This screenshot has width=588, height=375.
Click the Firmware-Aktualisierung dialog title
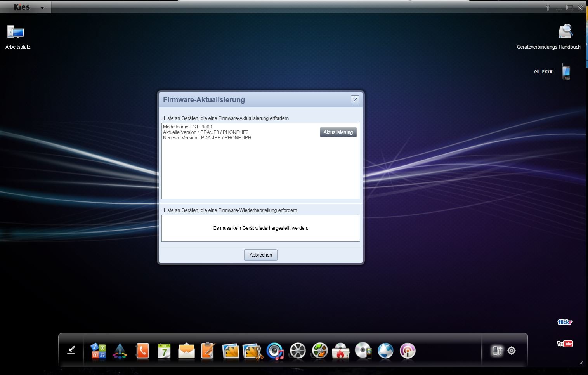click(x=204, y=100)
